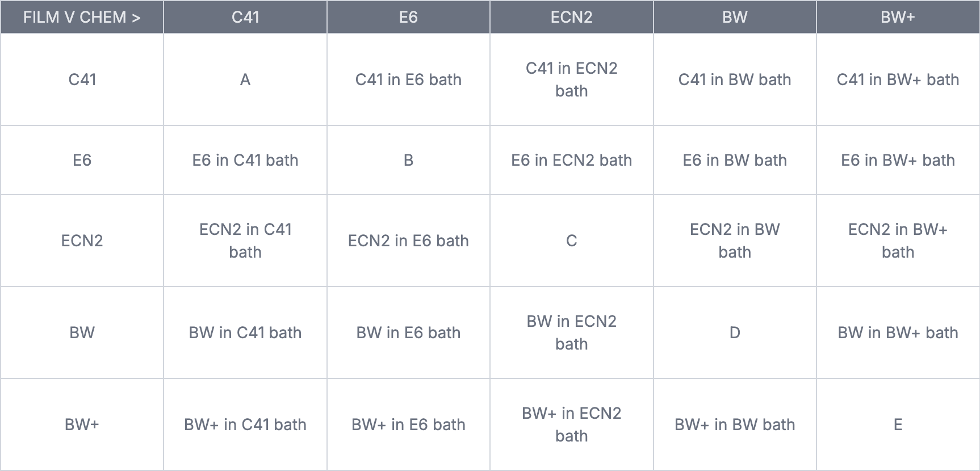Click the cell labeled C
This screenshot has height=471, width=980.
click(571, 241)
